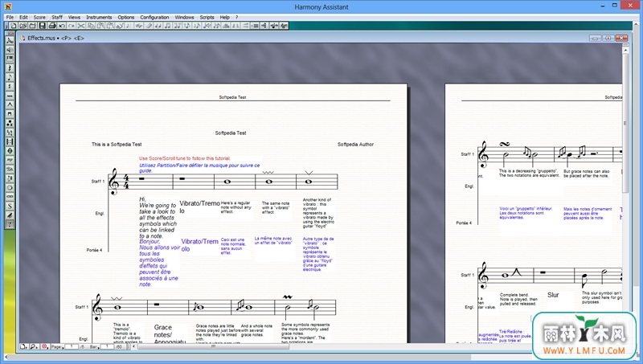643x364 pixels.
Task: Select the speaker palette icon in left toolbar
Action: tap(10, 50)
